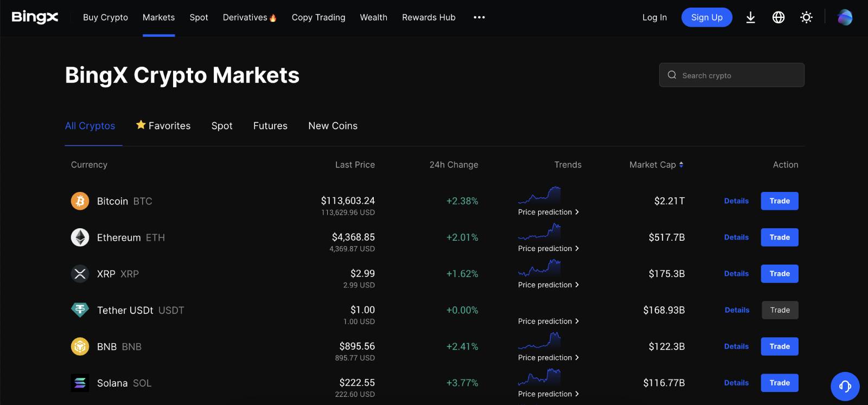The width and height of the screenshot is (868, 405).
Task: Open the language globe icon
Action: tap(778, 17)
